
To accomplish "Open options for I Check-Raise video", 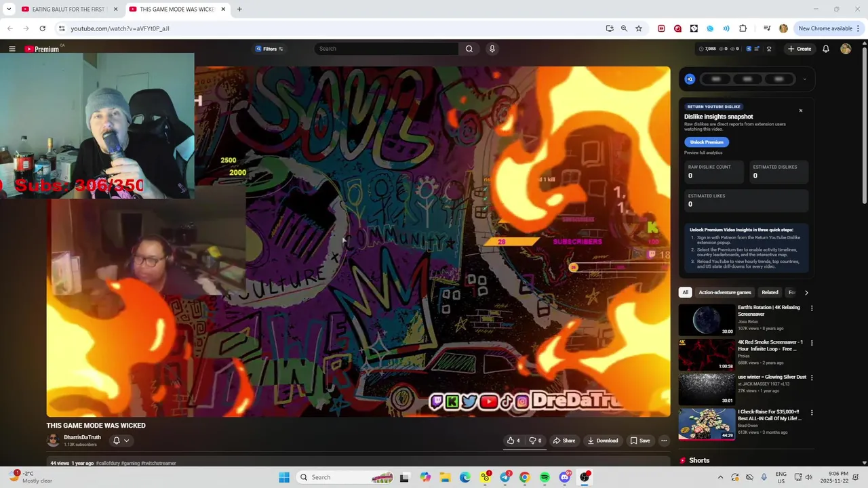I will click(812, 412).
